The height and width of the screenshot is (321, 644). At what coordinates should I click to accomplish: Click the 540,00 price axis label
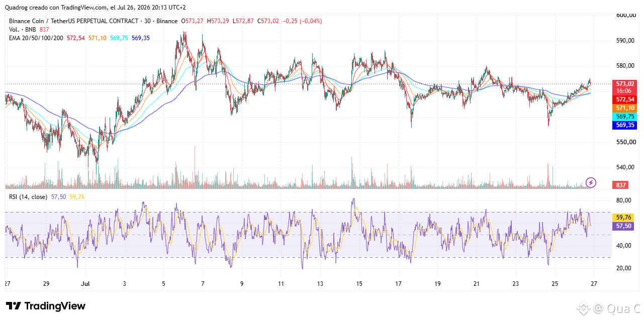(626, 167)
